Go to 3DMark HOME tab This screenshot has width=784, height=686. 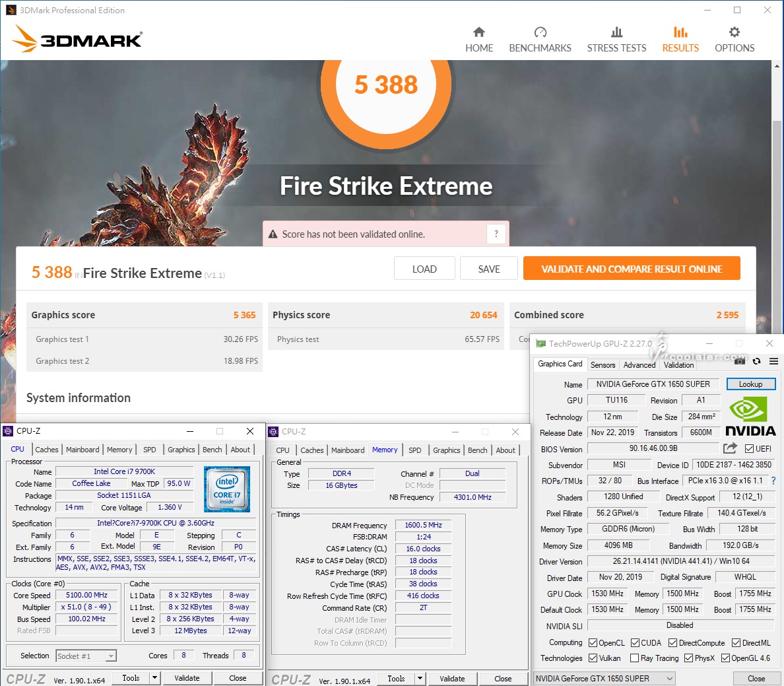(479, 40)
